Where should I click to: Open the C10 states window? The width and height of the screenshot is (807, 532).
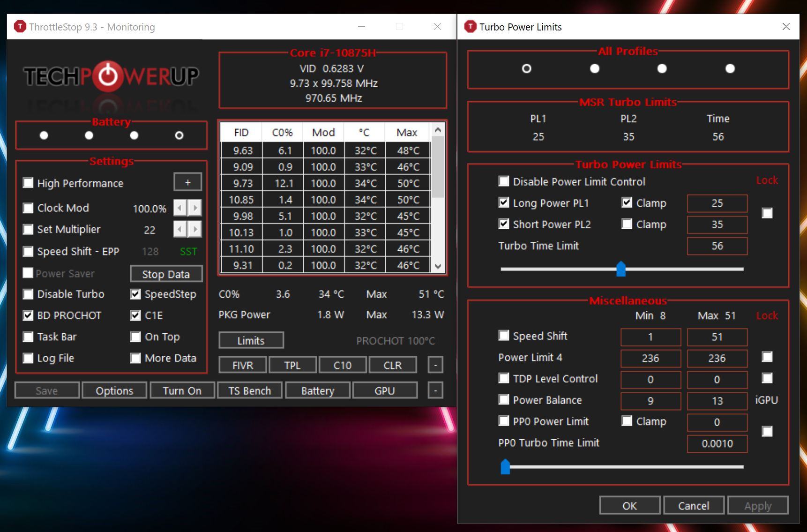click(x=343, y=365)
